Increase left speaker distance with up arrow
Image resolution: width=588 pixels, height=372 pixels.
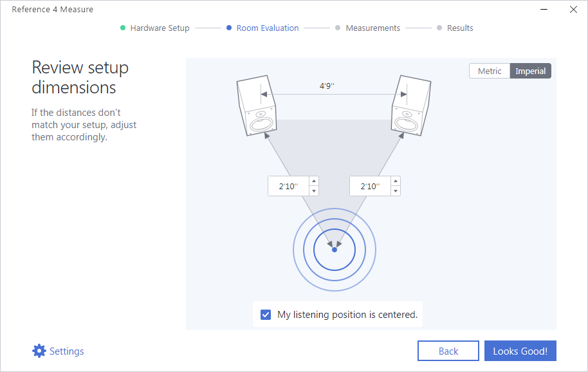314,181
